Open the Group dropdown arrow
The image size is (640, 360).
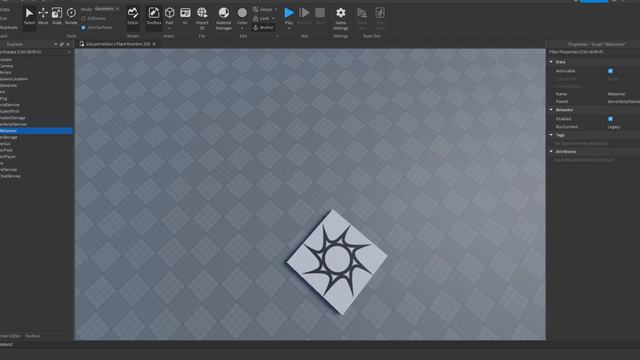pos(276,9)
